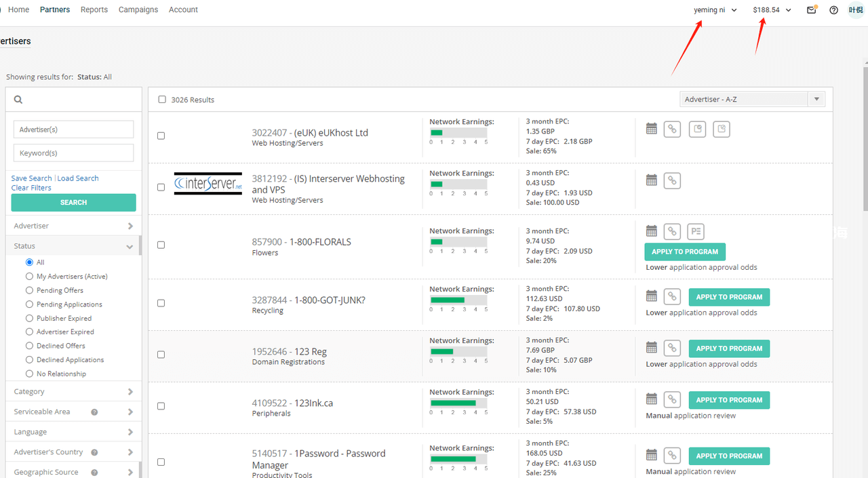The width and height of the screenshot is (868, 478).
Task: Collapse the Status filter section
Action: 73,246
